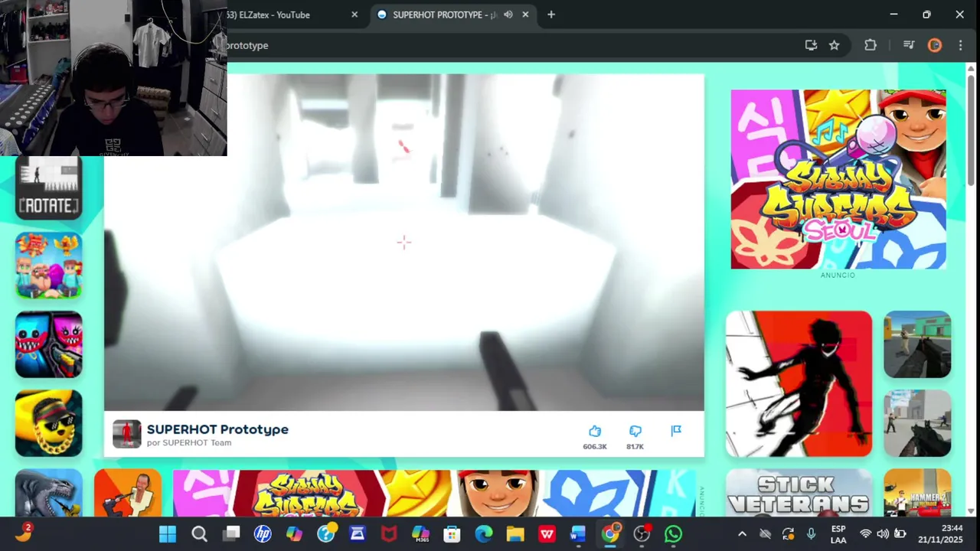This screenshot has width=980, height=551.
Task: Open Microsoft 365 app on taskbar
Action: point(420,534)
